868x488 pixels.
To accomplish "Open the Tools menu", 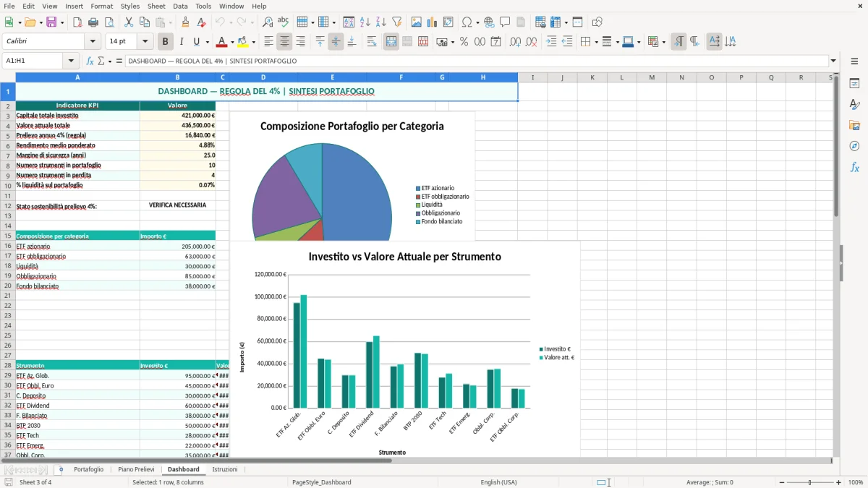I will [203, 6].
